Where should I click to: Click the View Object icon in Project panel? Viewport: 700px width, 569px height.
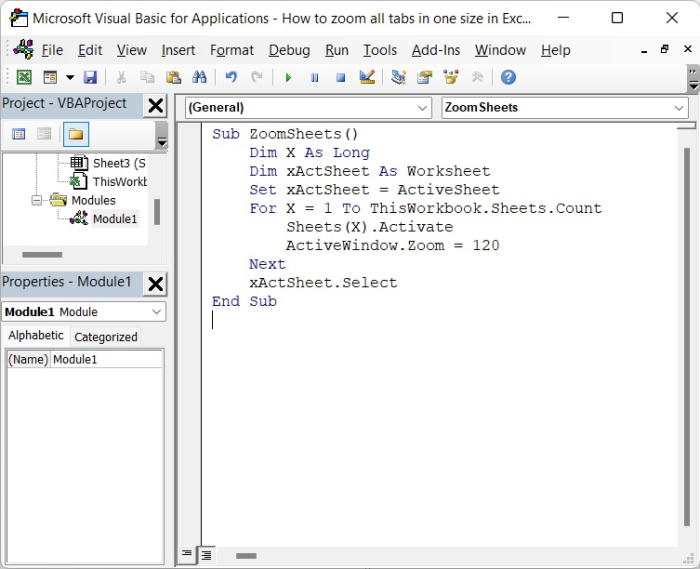(x=44, y=134)
